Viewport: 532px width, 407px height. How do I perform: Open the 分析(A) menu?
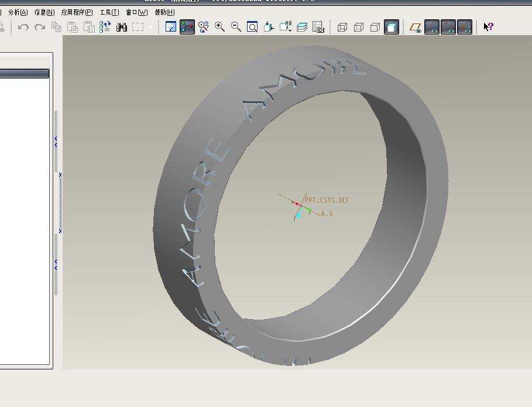[x=18, y=12]
